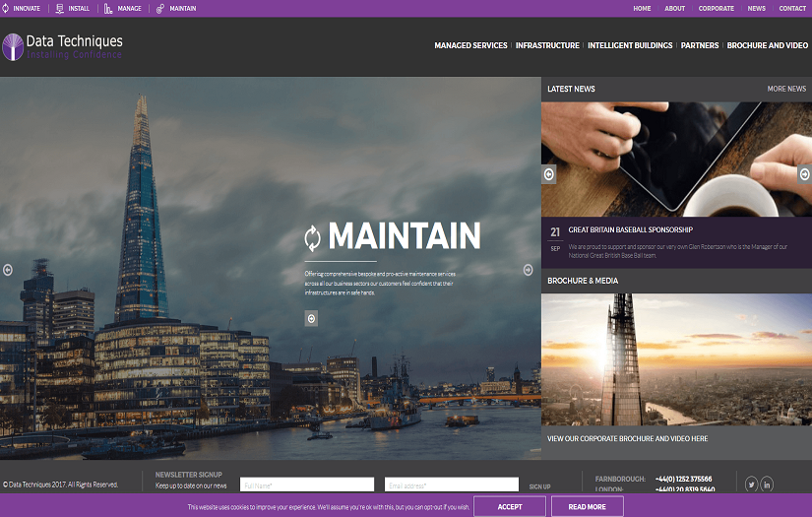
Task: Click the Latest News heading
Action: [x=571, y=89]
